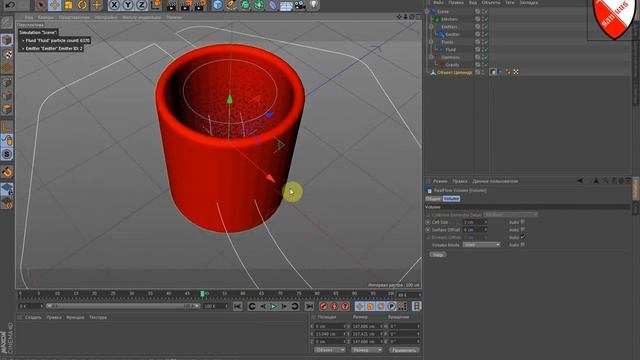The image size is (640, 360).
Task: Select the Gravity daemon in tree
Action: pyautogui.click(x=452, y=65)
